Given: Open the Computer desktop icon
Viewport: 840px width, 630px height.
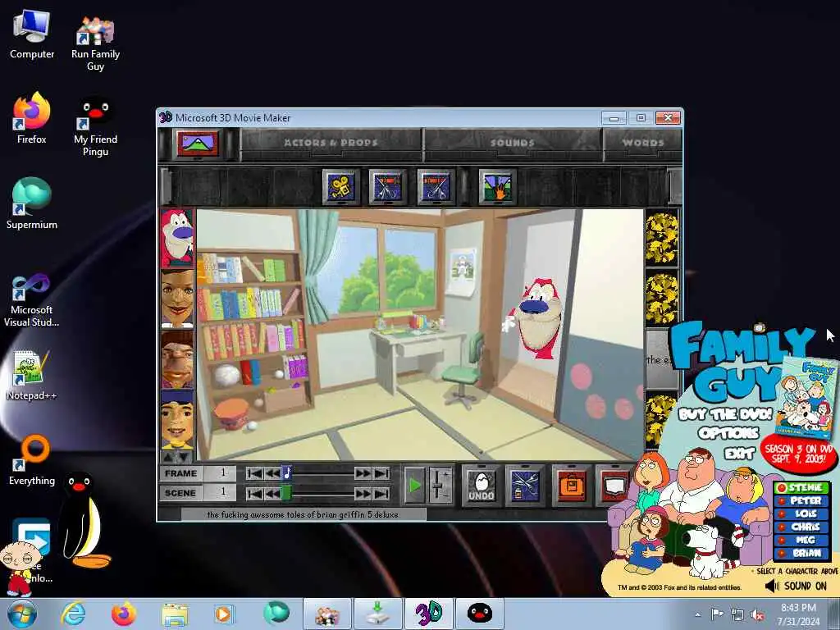Looking at the screenshot, I should click(32, 34).
